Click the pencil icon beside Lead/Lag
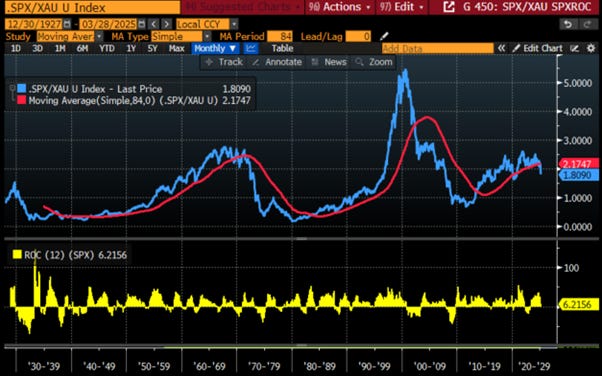602x376 pixels. tap(384, 36)
